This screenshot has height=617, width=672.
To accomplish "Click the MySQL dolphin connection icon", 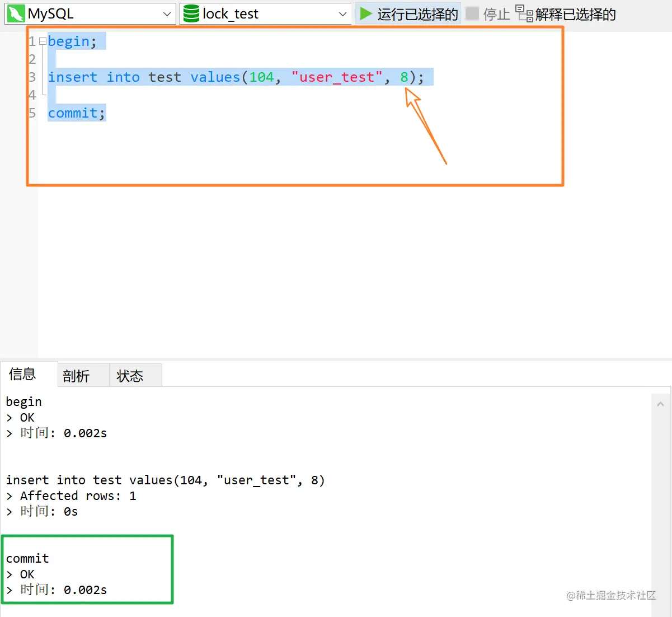I will click(16, 14).
